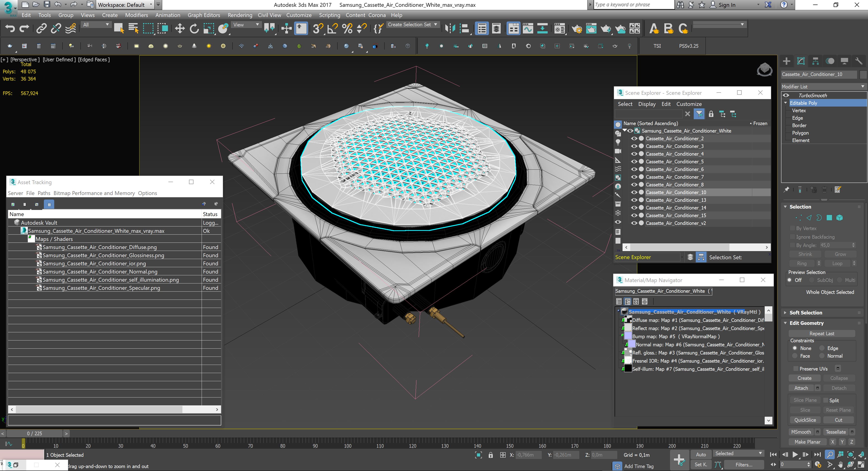The image size is (868, 471).
Task: Click the Polygon selection icon in Selection rollout
Action: pyautogui.click(x=829, y=218)
